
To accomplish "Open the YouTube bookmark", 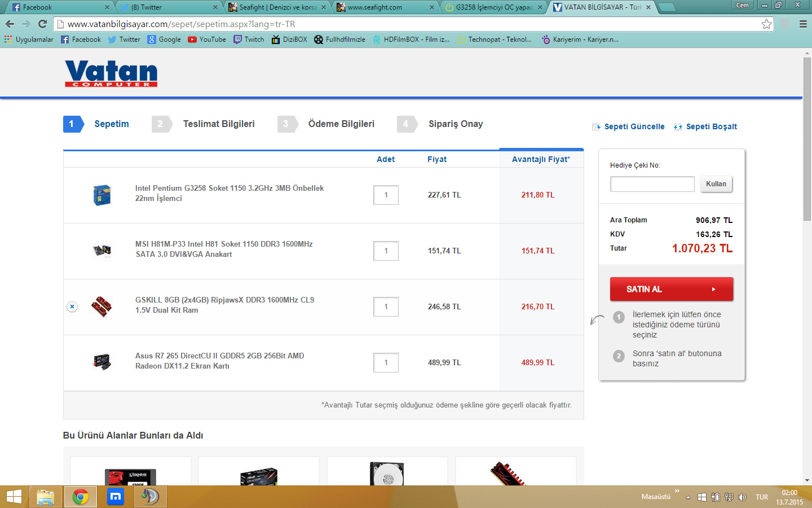I will point(207,40).
